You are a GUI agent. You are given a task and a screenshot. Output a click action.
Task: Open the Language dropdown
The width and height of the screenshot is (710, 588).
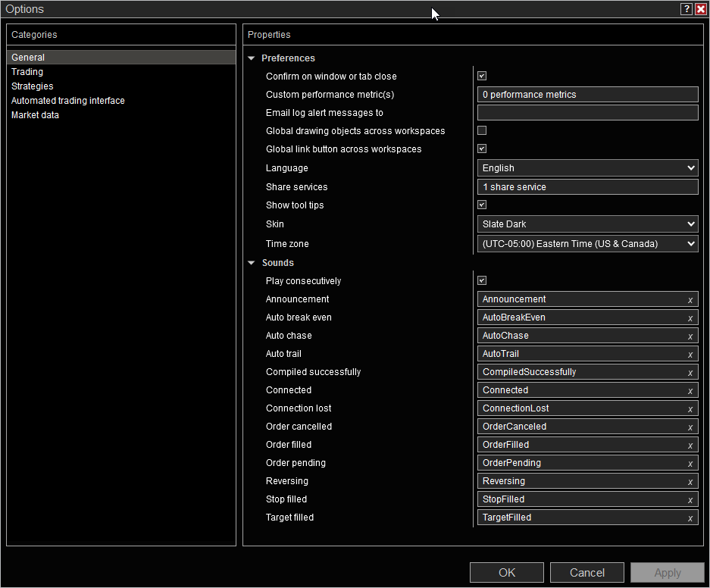pyautogui.click(x=587, y=168)
